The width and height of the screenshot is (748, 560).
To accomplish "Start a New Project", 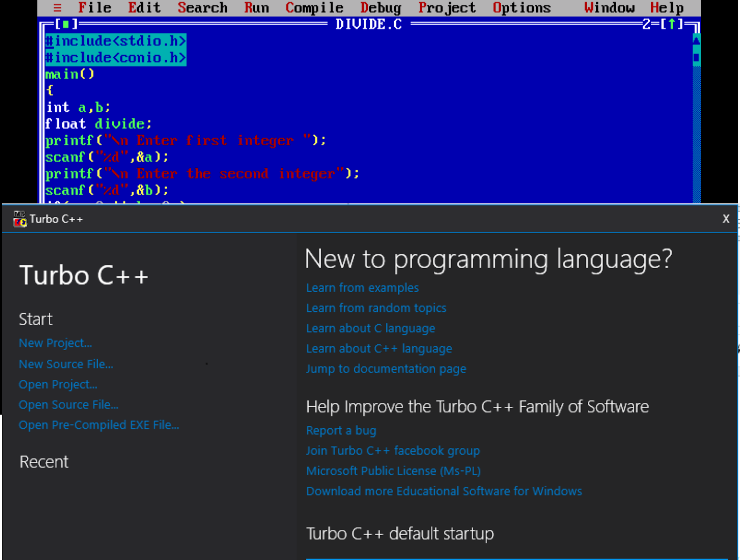I will (x=55, y=343).
